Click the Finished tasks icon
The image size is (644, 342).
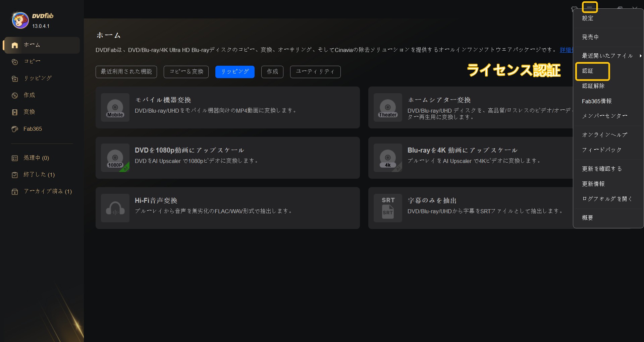15,175
